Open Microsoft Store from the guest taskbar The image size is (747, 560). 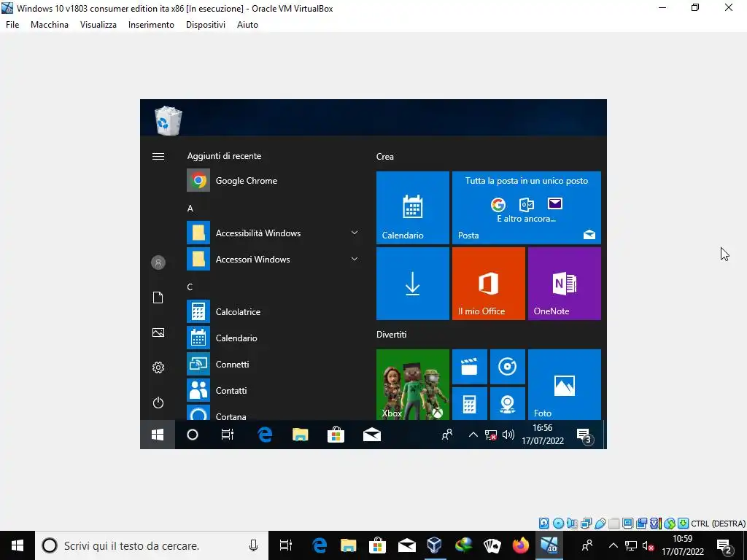[336, 435]
